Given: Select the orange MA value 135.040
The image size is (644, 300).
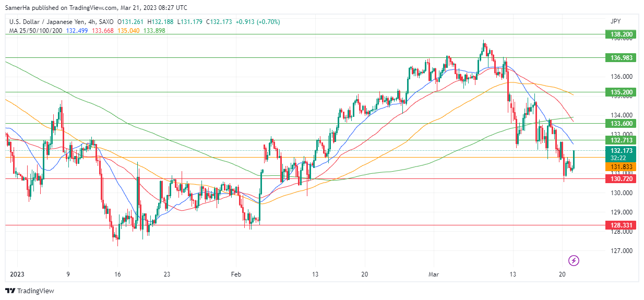Looking at the screenshot, I should click(129, 30).
